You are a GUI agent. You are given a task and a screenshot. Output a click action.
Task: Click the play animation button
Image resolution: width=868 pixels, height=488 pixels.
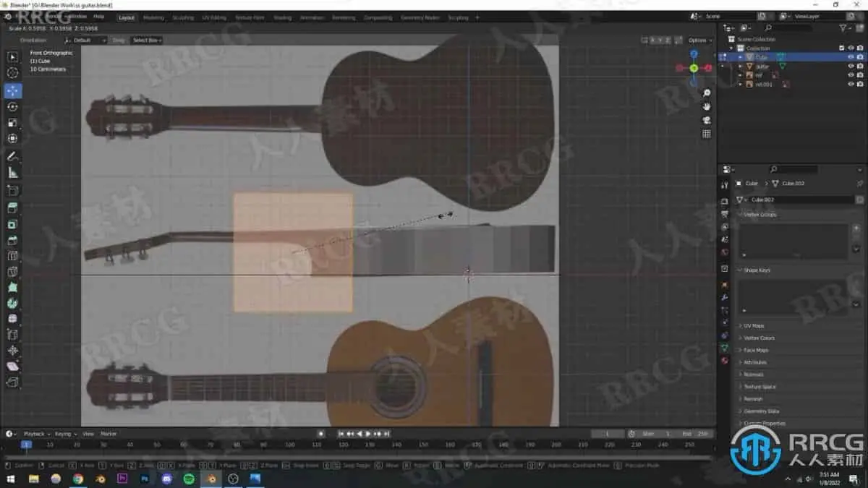(x=368, y=434)
